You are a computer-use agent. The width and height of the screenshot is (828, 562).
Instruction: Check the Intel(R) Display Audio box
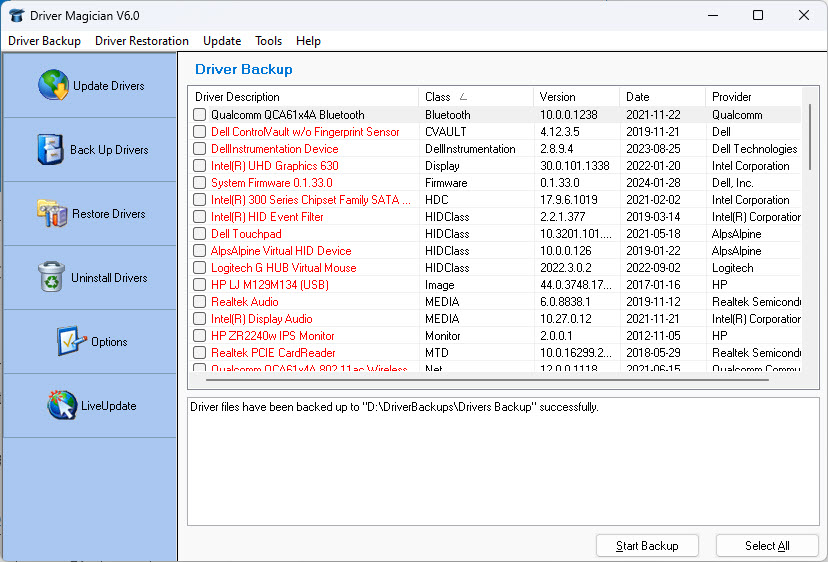[x=199, y=319]
